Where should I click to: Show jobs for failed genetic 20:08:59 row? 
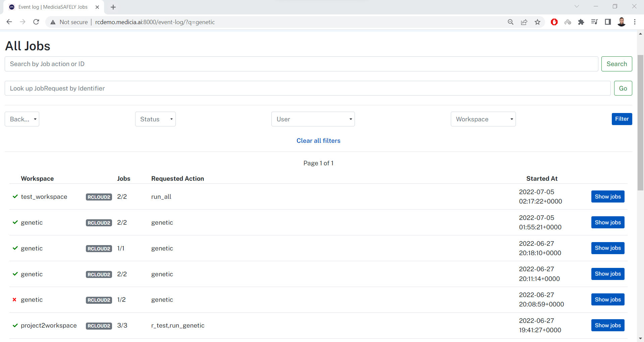[x=607, y=299]
